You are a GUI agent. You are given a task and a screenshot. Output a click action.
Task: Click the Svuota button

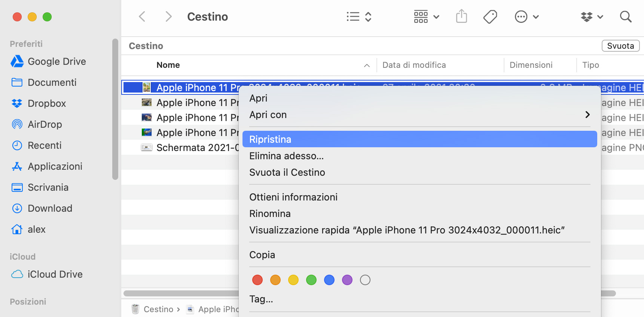coord(620,46)
